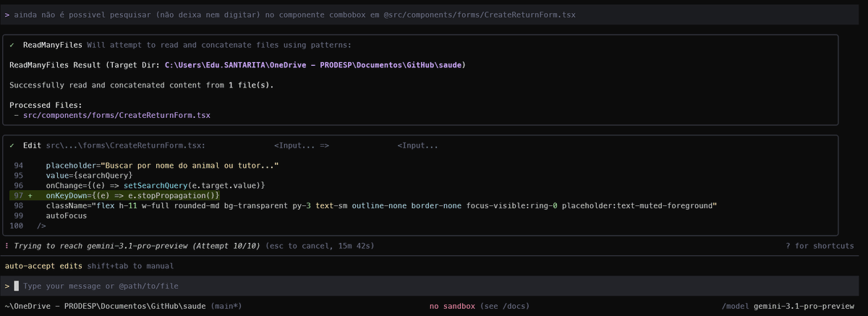Click the '<Input...' snippet at header end
This screenshot has width=868, height=316.
417,145
